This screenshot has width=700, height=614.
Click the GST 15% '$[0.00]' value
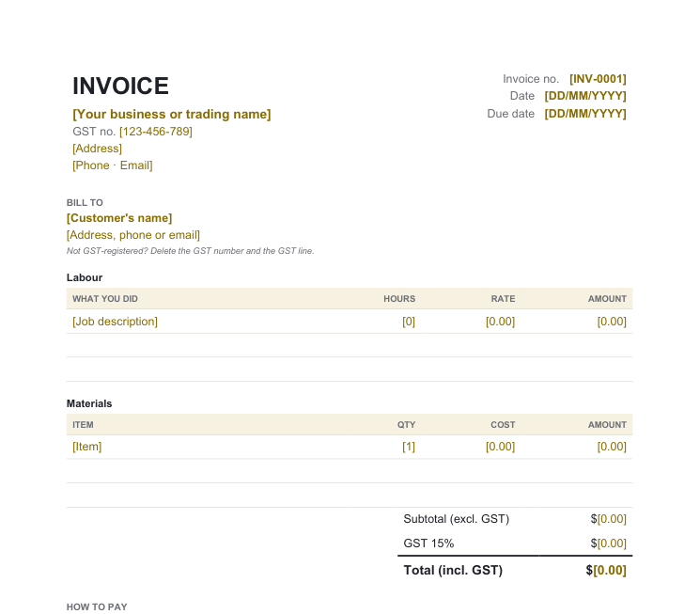[x=609, y=543]
